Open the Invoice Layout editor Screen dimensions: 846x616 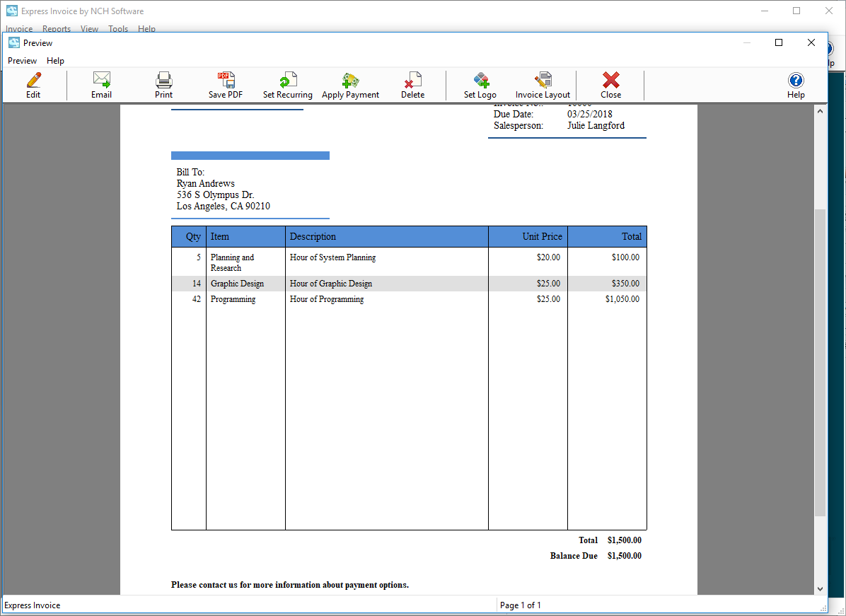[x=543, y=84]
